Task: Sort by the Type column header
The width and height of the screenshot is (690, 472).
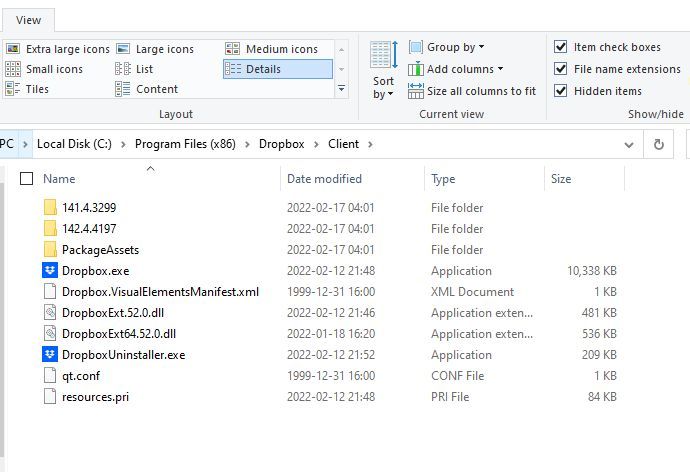Action: pyautogui.click(x=443, y=179)
